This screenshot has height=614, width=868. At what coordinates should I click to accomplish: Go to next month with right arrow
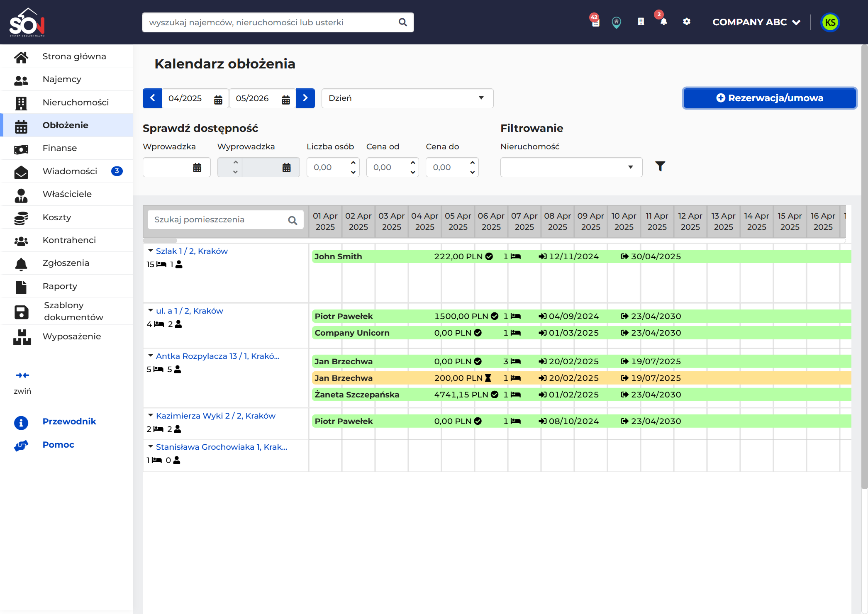[305, 98]
